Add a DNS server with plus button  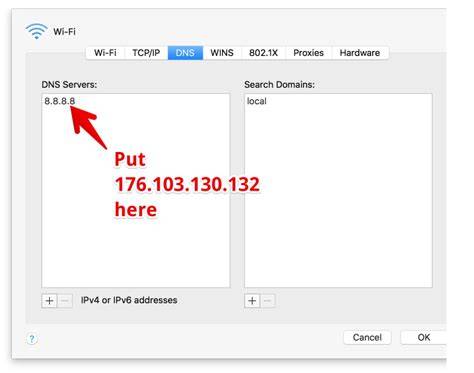pos(49,301)
